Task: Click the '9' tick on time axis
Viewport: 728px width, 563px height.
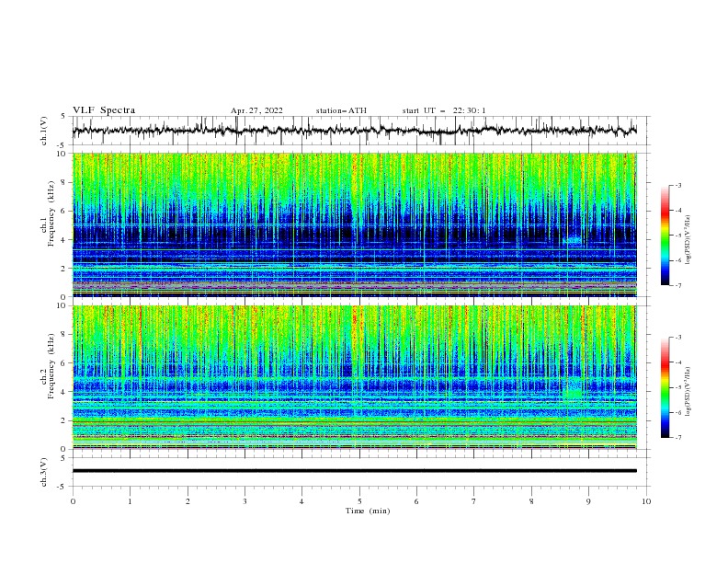Action: (588, 501)
